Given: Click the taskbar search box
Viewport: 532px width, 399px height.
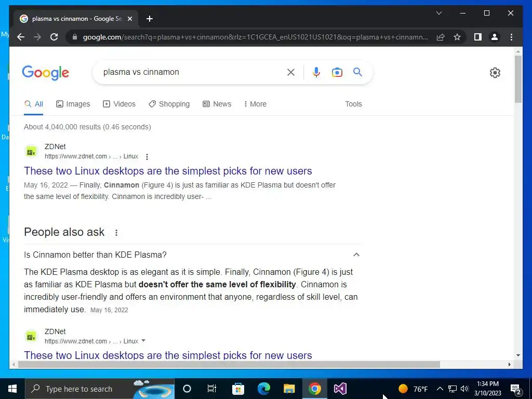Looking at the screenshot, I should click(100, 389).
